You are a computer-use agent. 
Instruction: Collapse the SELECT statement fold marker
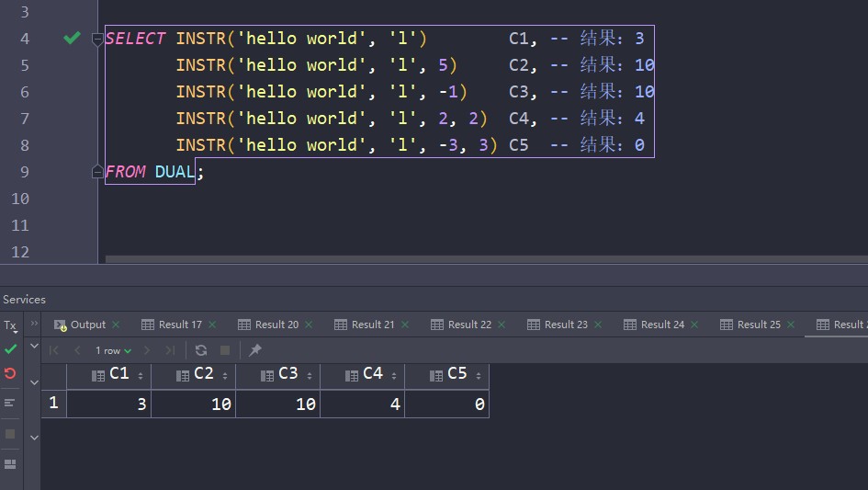tap(97, 39)
